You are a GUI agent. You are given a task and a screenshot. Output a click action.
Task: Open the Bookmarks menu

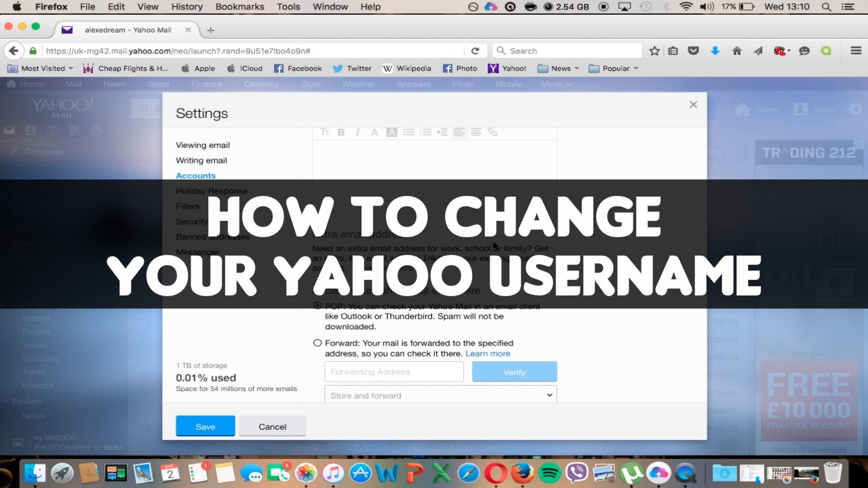pyautogui.click(x=239, y=7)
